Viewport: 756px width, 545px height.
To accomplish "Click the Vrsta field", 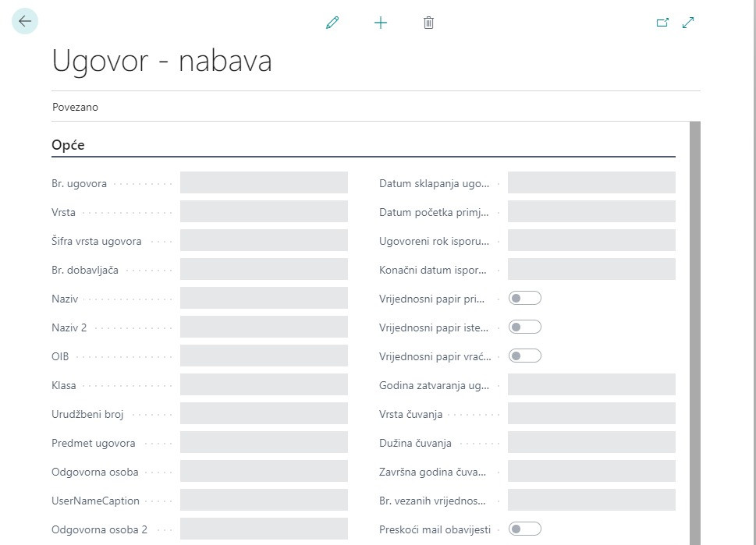I will click(x=264, y=211).
